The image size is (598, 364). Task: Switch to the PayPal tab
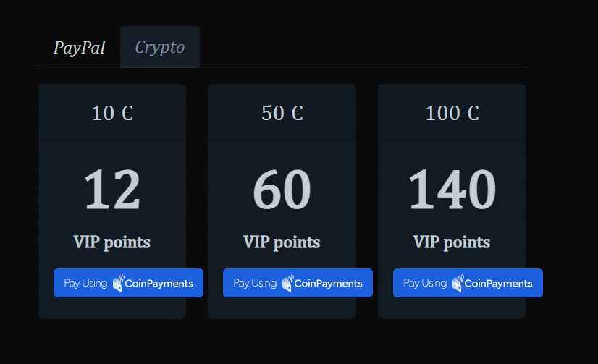click(79, 48)
